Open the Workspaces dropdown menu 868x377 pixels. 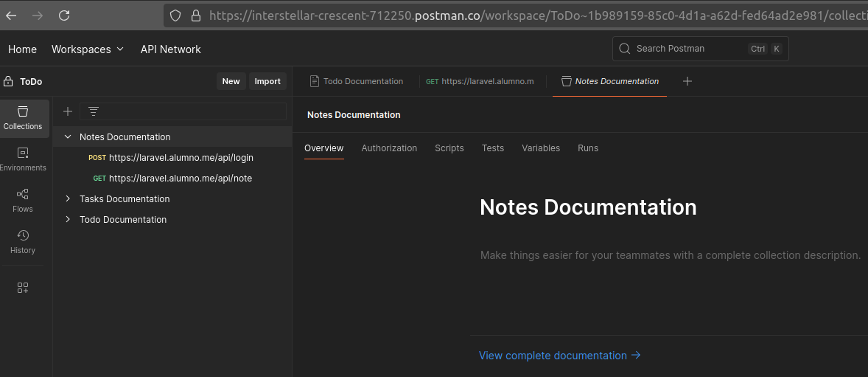pyautogui.click(x=88, y=49)
